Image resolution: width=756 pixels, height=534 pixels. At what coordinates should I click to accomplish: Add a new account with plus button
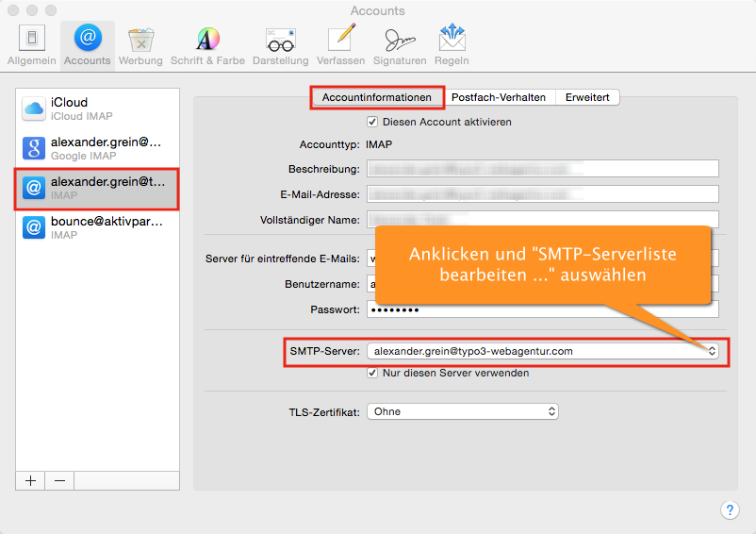click(x=30, y=481)
